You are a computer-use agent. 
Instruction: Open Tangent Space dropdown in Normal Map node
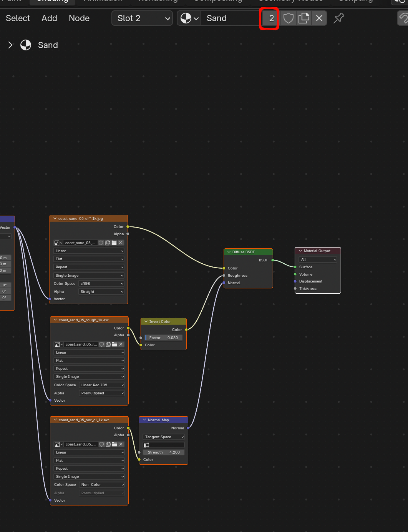pyautogui.click(x=164, y=437)
